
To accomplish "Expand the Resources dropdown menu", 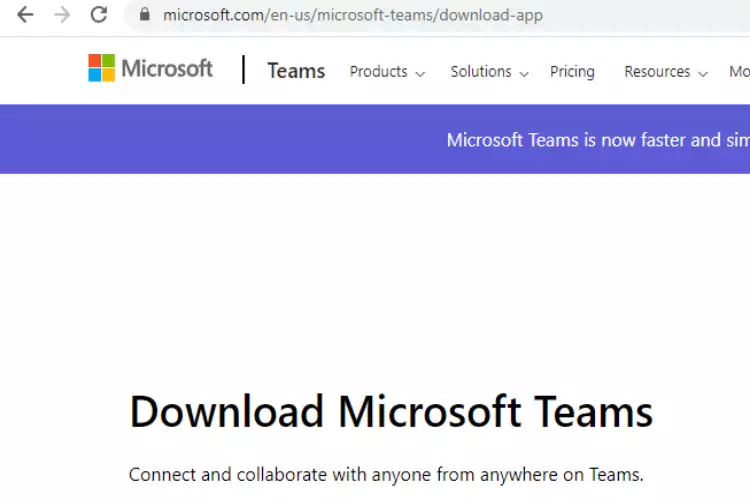I will (x=666, y=72).
